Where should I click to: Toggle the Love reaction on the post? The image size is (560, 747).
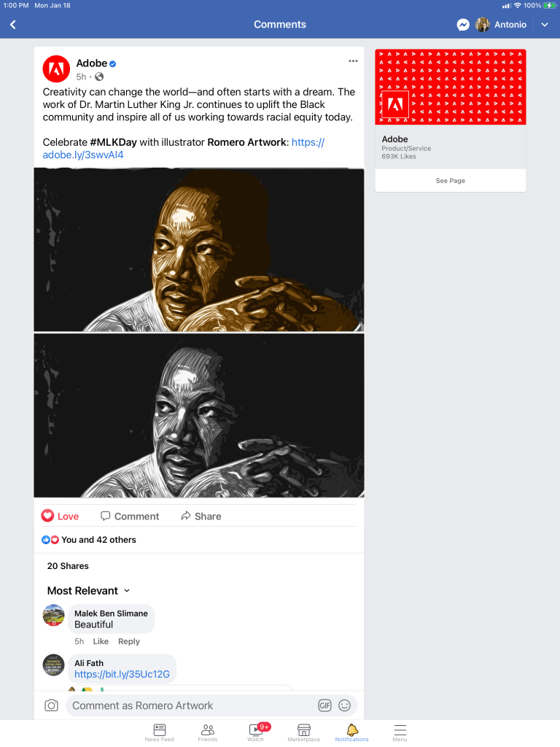point(60,516)
